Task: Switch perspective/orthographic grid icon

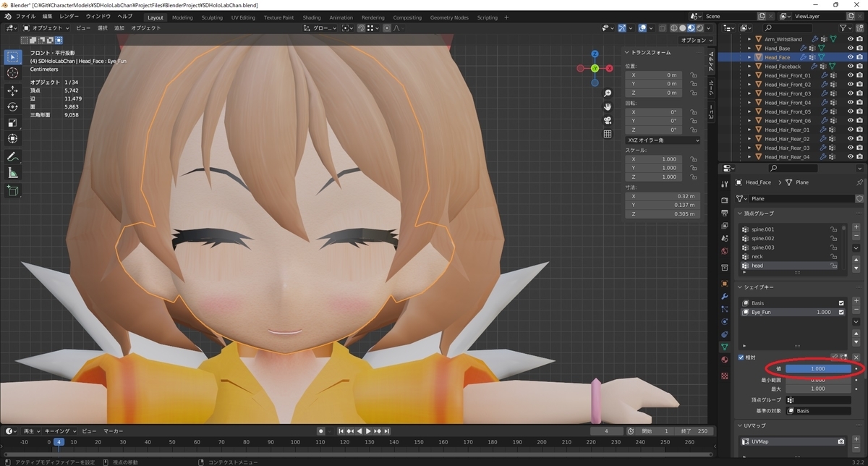Action: coord(608,134)
